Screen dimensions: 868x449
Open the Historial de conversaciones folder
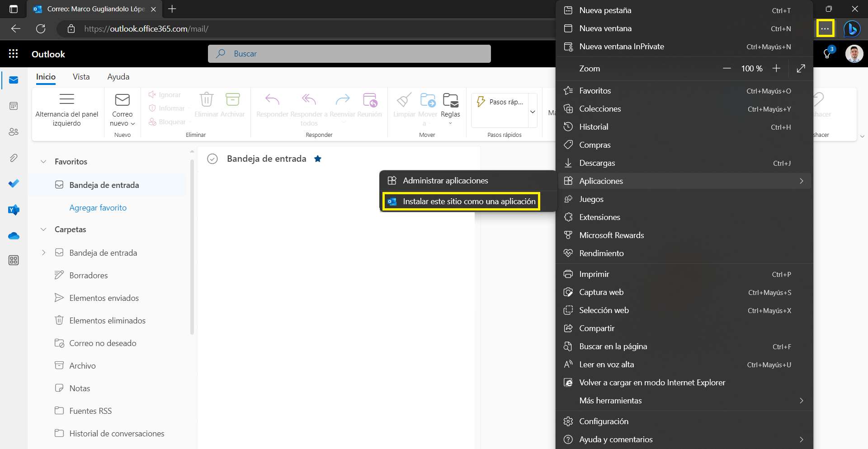[117, 433]
